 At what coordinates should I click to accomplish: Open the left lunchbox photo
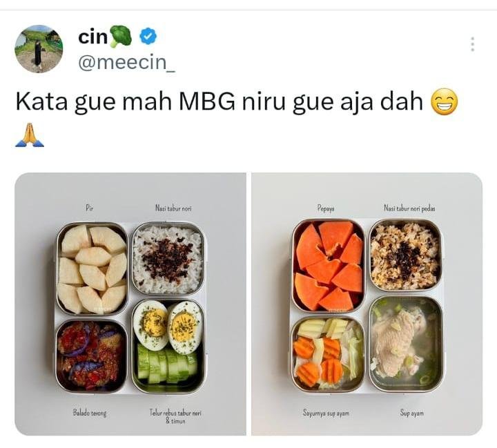(x=130, y=304)
